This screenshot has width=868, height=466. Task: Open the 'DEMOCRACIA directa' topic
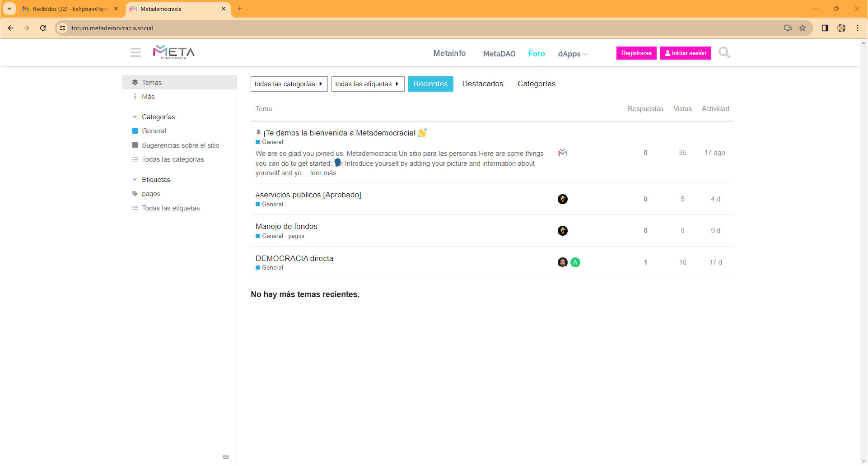pyautogui.click(x=294, y=258)
